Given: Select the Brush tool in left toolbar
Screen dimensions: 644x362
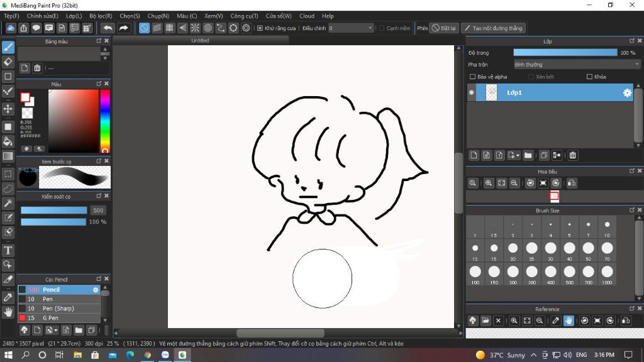Looking at the screenshot, I should click(x=8, y=47).
